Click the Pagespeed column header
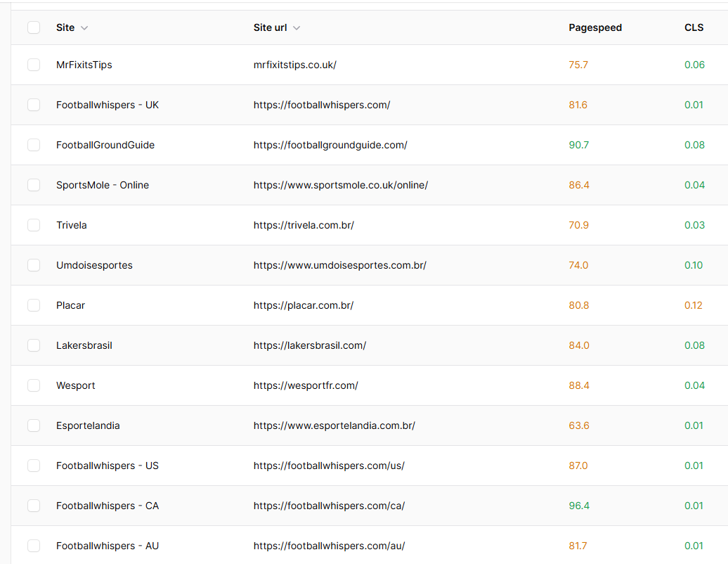Viewport: 728px width, 564px height. point(595,27)
